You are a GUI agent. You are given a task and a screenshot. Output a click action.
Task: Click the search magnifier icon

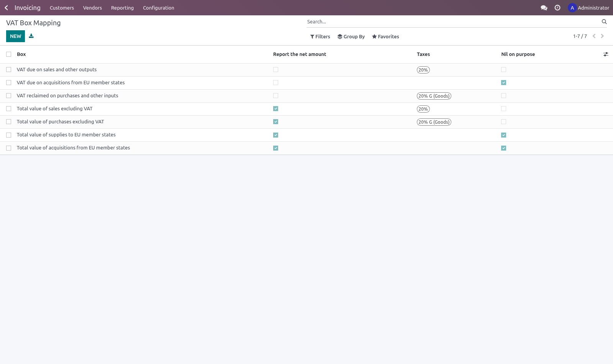[x=604, y=22]
